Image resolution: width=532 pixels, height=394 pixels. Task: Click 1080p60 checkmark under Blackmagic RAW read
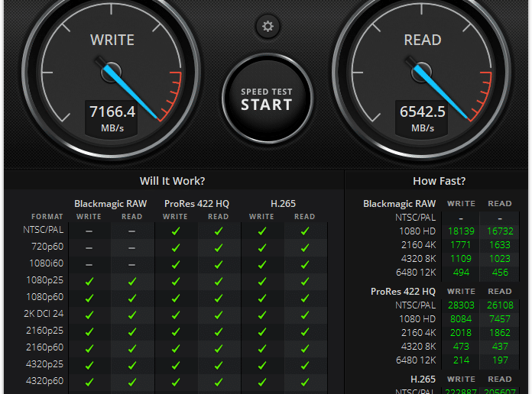click(132, 299)
